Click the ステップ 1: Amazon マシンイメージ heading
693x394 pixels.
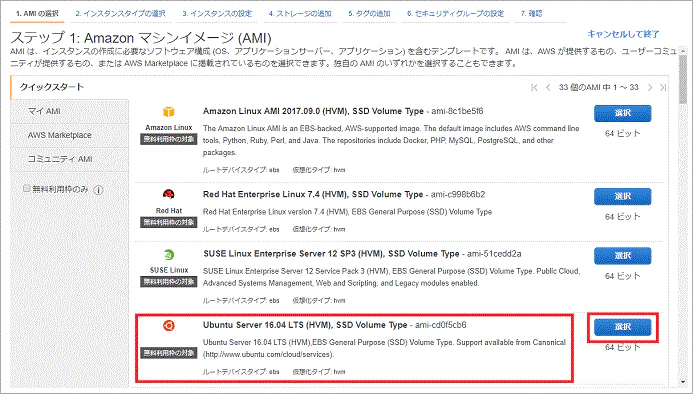tap(141, 38)
